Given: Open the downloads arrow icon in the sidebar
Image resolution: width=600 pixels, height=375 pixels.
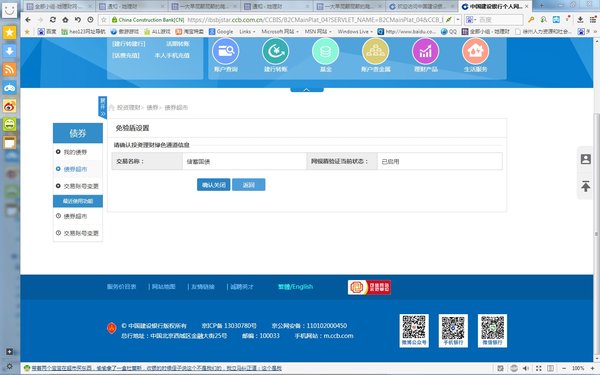Looking at the screenshot, I should click(x=10, y=51).
